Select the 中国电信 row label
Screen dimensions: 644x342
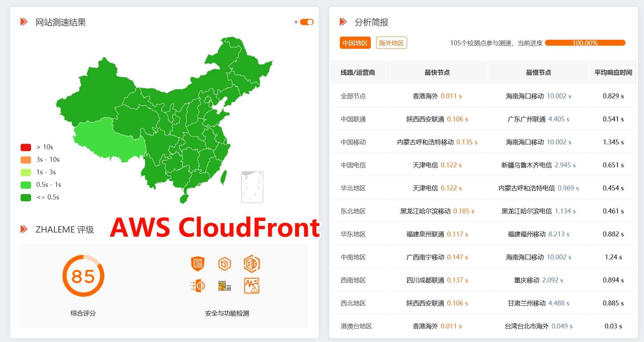tap(353, 165)
